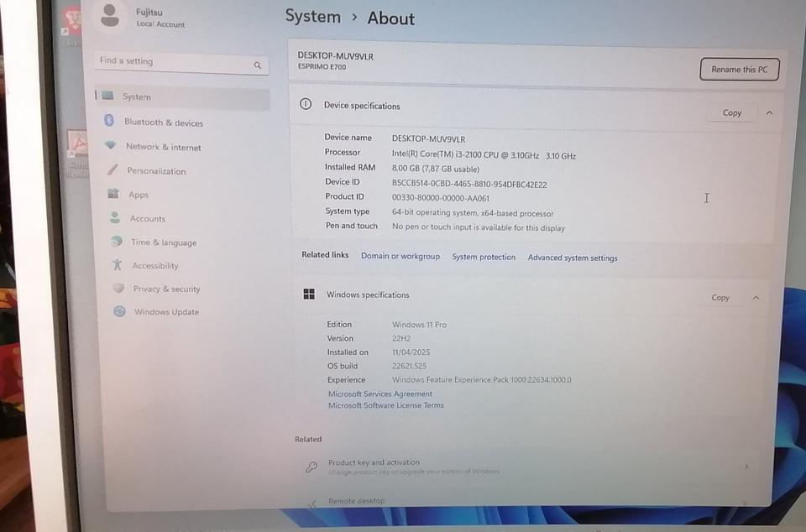
Task: Select Accounts in the sidebar
Action: (x=148, y=218)
